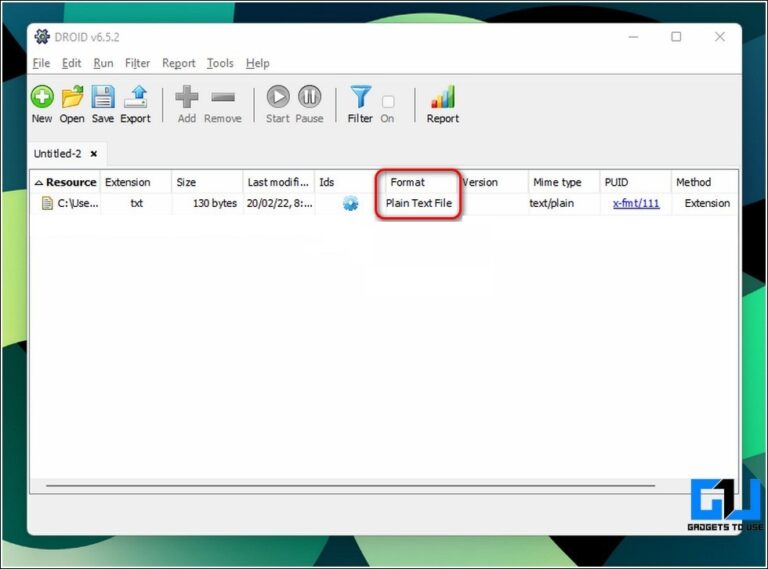The image size is (768, 569).
Task: Click the DROID app icon in the title bar
Action: pos(42,36)
